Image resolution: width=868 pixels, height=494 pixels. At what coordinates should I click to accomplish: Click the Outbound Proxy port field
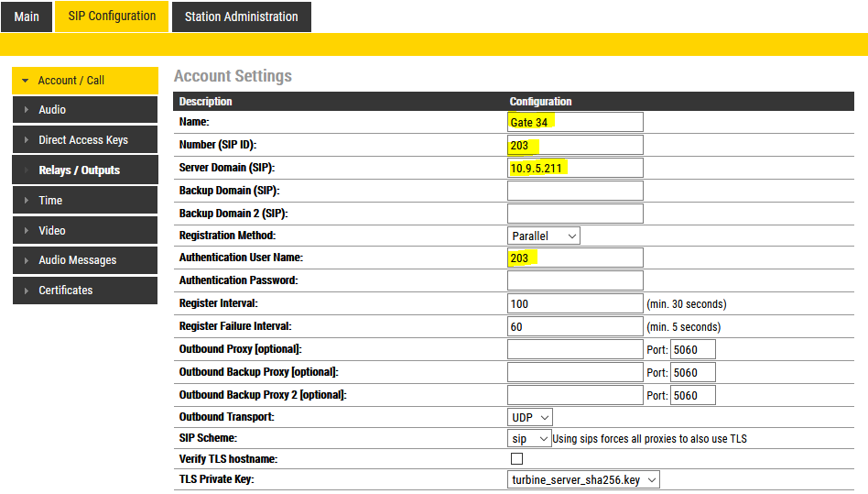click(x=692, y=349)
